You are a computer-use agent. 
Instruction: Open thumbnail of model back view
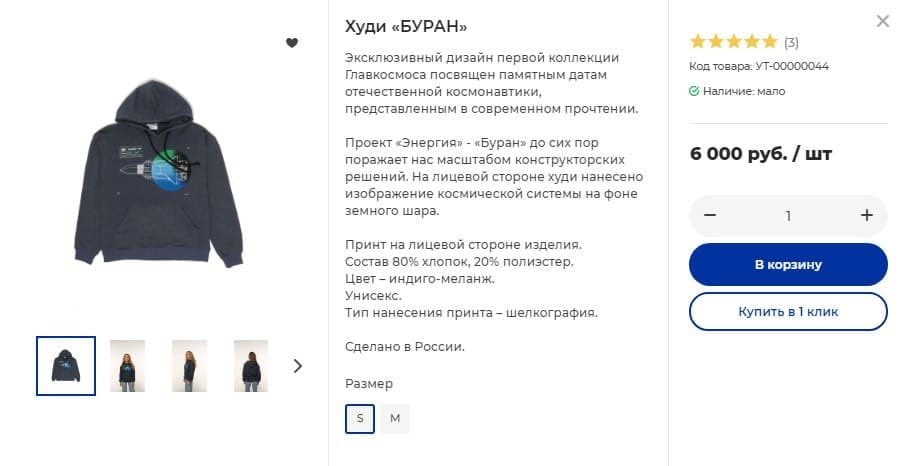[x=251, y=366]
